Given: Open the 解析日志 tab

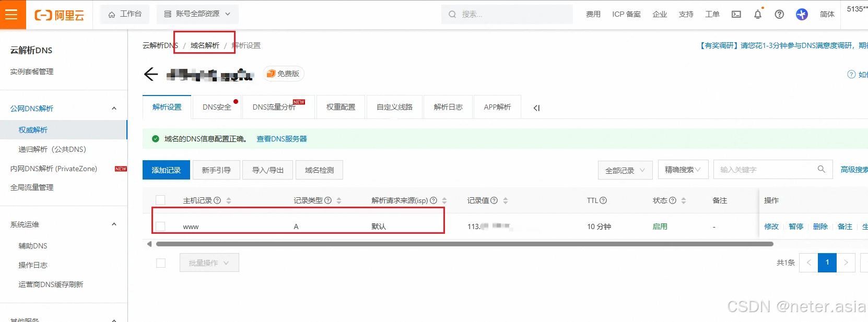Looking at the screenshot, I should (x=448, y=107).
